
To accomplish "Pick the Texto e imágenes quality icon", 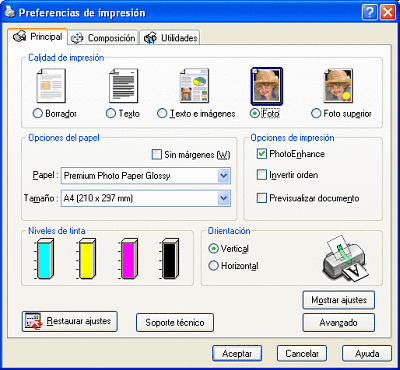I will (194, 86).
